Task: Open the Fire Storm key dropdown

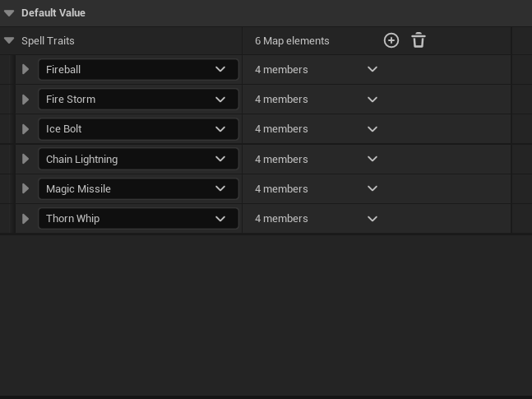Action: tap(138, 100)
